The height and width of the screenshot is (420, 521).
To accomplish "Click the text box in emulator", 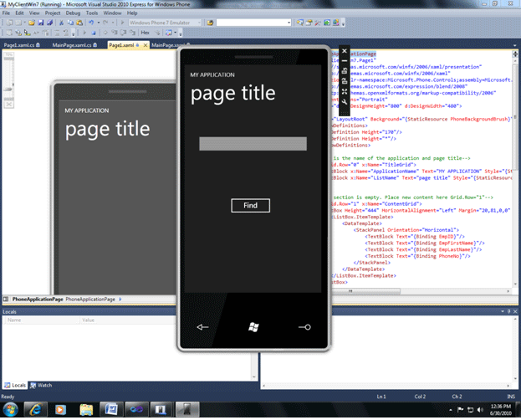I will [x=253, y=144].
